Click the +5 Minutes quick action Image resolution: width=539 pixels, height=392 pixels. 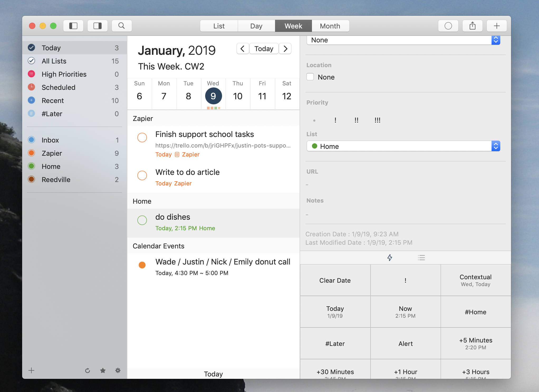(x=475, y=343)
